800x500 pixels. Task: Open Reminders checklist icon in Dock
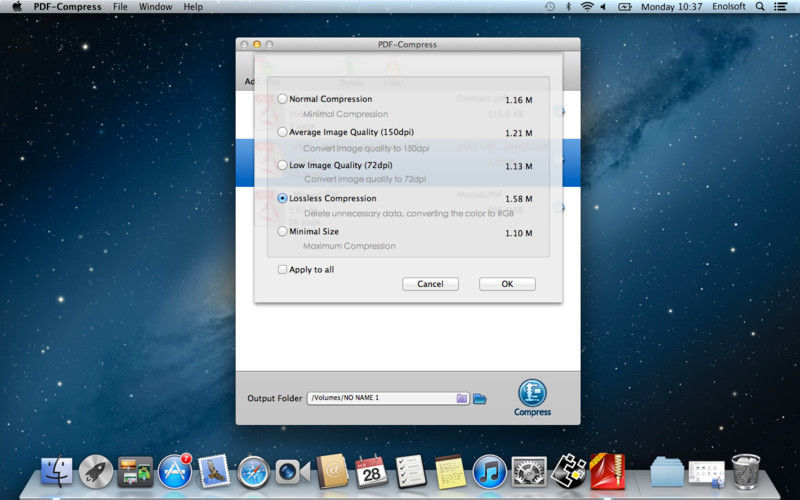tap(411, 471)
